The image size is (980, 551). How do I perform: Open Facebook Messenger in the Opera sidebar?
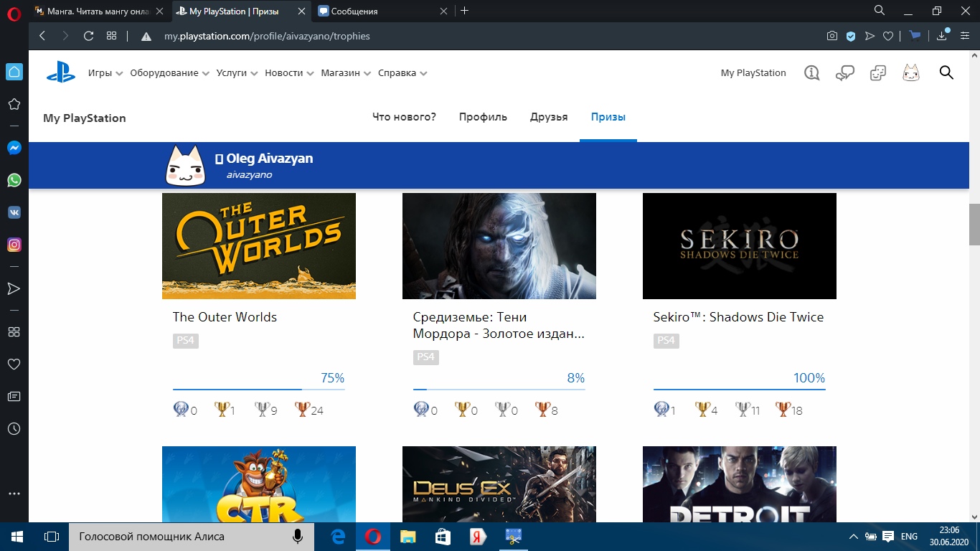tap(14, 148)
